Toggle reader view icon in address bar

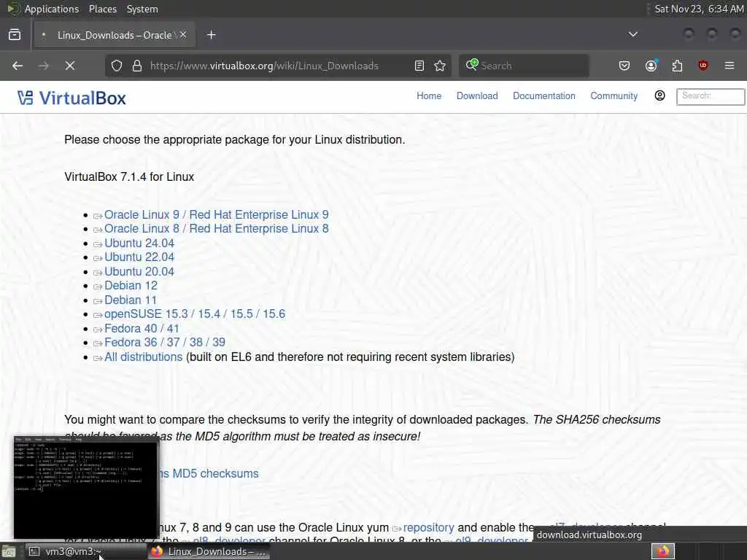419,66
